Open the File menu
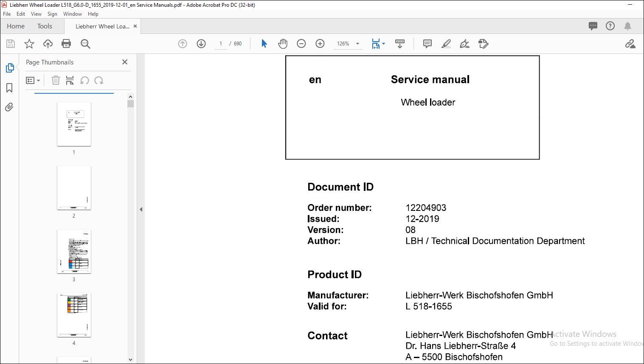Image resolution: width=644 pixels, height=364 pixels. tap(7, 14)
